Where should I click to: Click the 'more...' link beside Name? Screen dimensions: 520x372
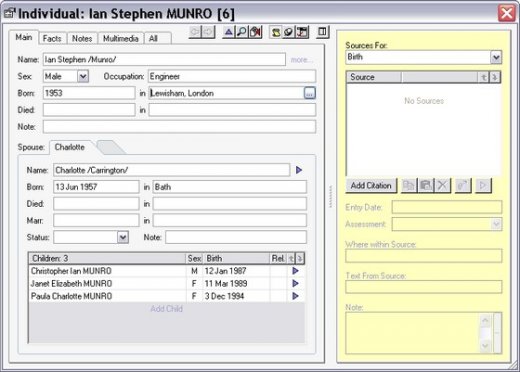(301, 60)
